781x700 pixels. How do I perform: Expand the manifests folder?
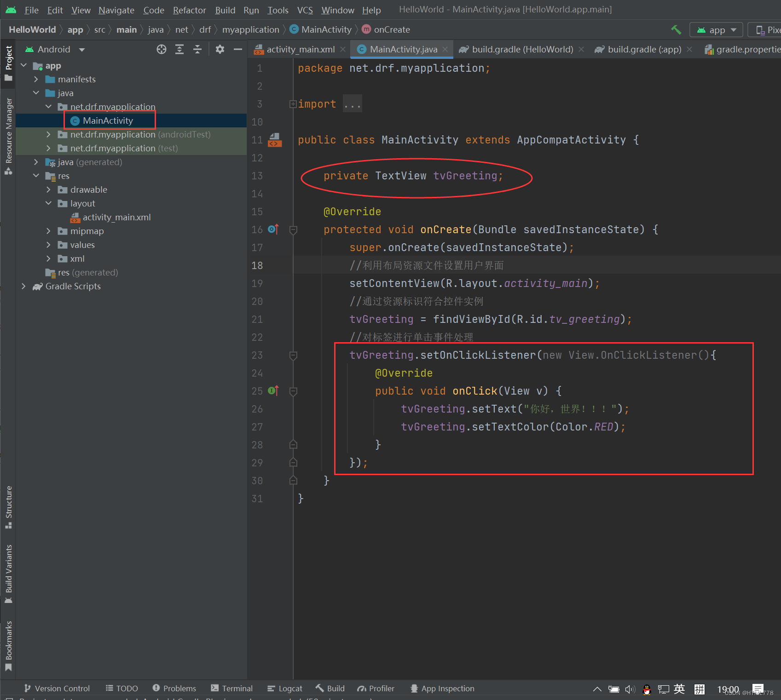36,79
